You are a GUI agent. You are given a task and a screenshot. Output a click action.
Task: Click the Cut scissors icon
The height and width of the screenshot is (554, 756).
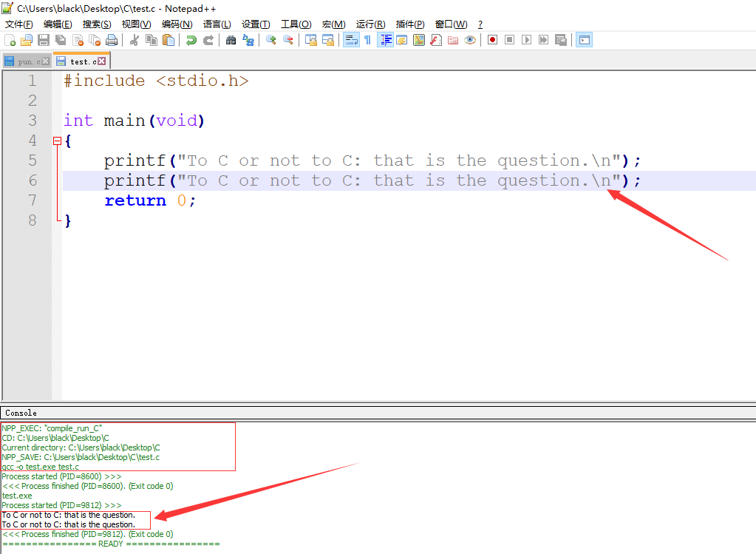[x=134, y=40]
